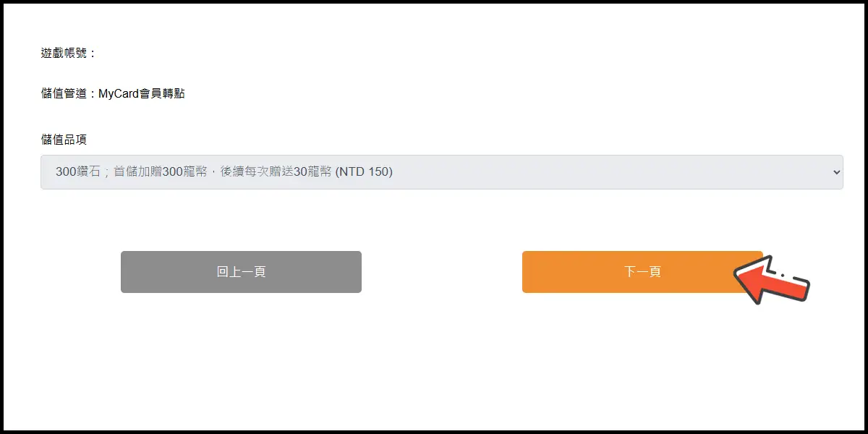Click the NTD 150 price in the selector
The width and height of the screenshot is (868, 434).
click(x=364, y=172)
